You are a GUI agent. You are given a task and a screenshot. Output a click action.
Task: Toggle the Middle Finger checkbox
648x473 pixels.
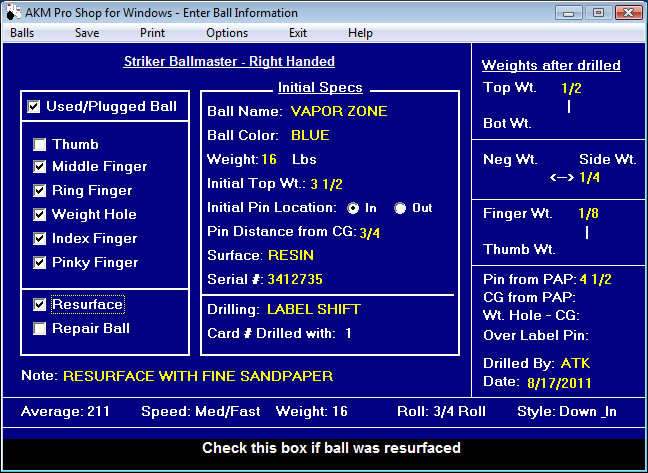(x=40, y=167)
